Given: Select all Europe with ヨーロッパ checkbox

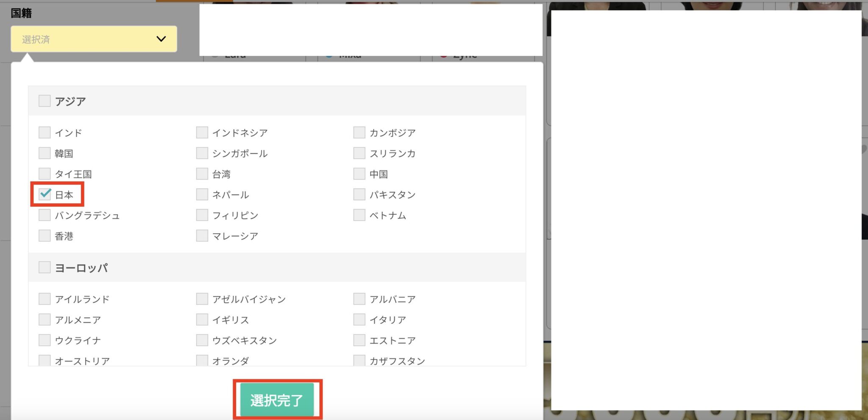Looking at the screenshot, I should (45, 268).
